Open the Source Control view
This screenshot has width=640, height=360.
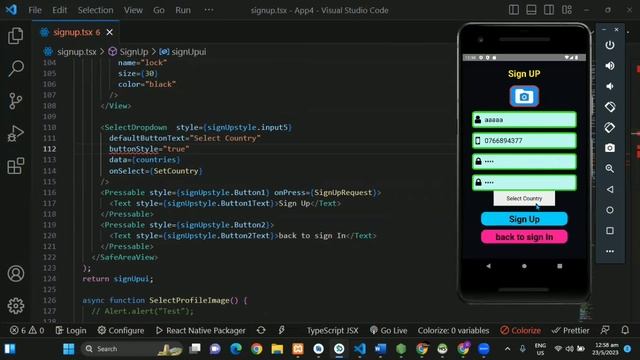pos(16,101)
